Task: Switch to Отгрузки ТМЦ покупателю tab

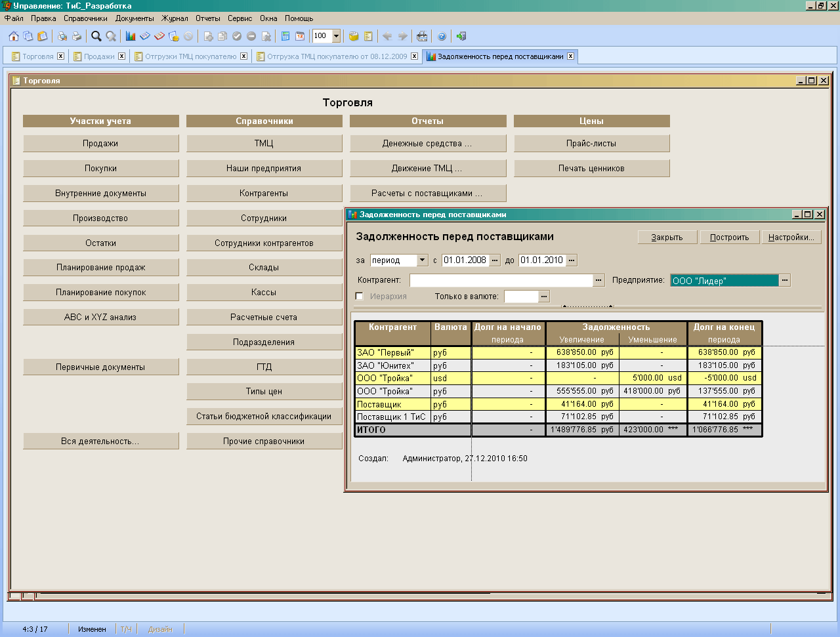Action: [190, 56]
